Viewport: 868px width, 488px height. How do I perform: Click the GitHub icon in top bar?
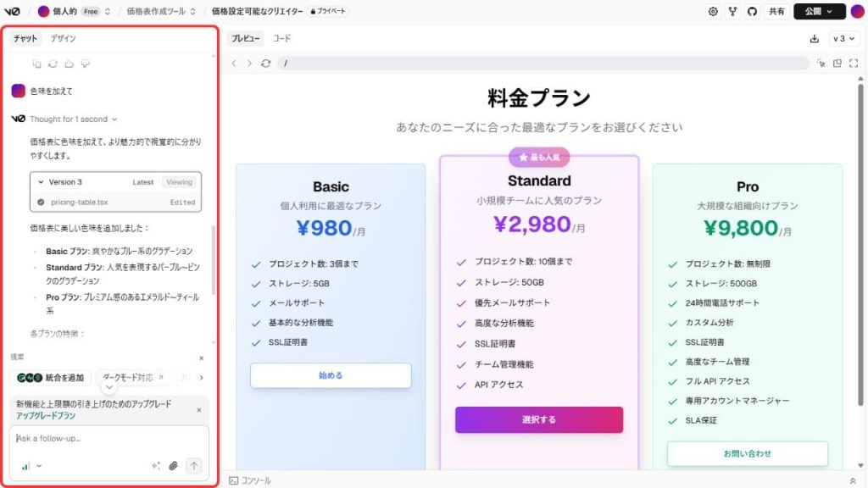click(752, 11)
